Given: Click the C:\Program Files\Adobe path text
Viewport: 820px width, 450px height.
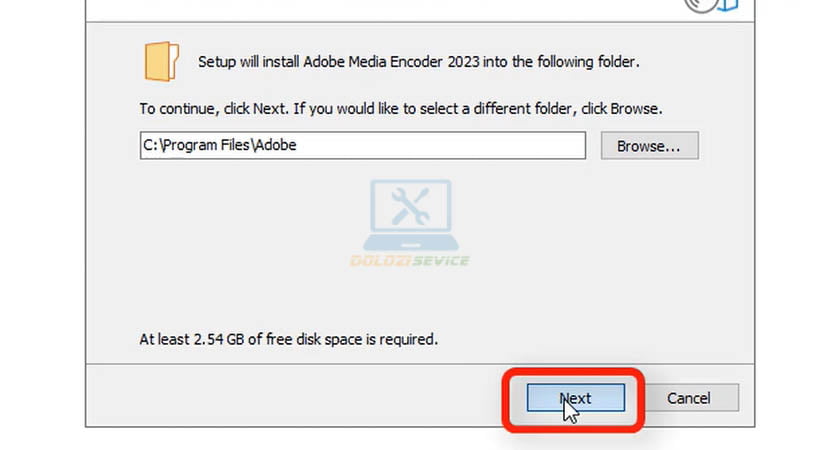Looking at the screenshot, I should (219, 145).
